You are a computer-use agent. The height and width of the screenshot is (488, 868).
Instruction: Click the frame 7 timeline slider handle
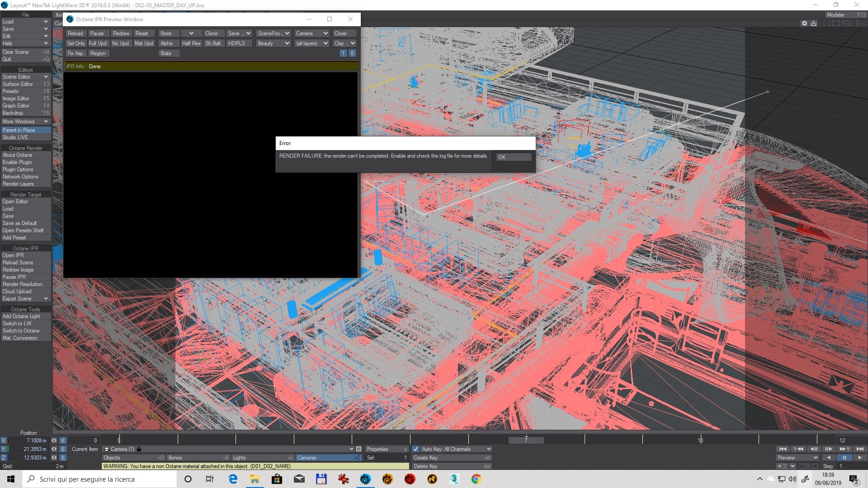(526, 440)
